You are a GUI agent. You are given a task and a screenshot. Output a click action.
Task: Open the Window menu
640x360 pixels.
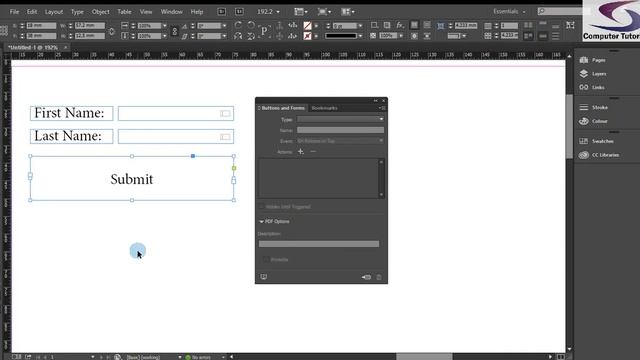pyautogui.click(x=171, y=11)
